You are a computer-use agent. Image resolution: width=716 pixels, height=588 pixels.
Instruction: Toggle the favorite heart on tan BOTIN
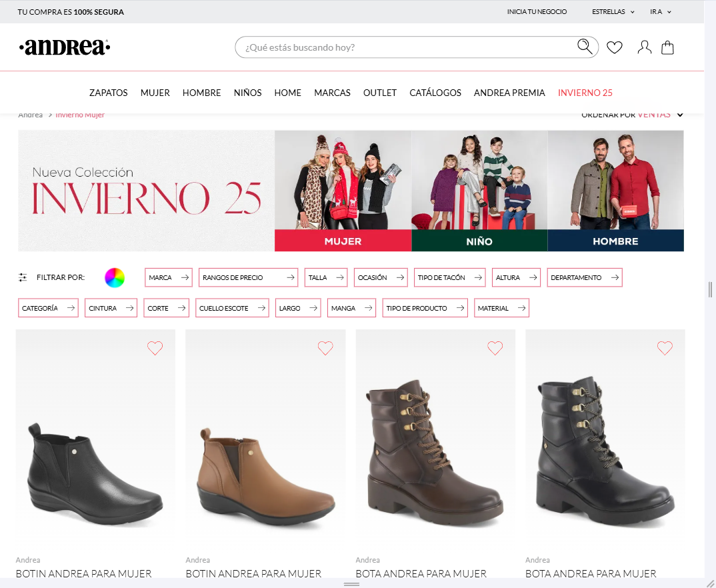[x=325, y=348]
